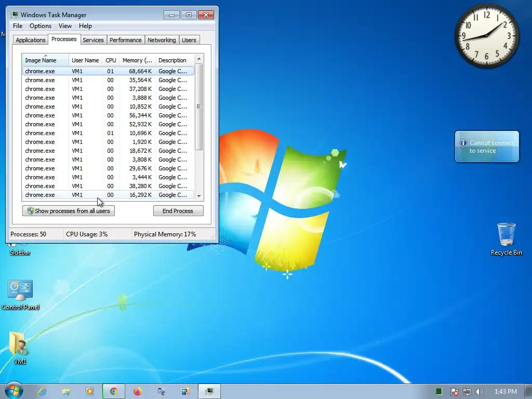The height and width of the screenshot is (399, 532).
Task: Click the Cannot connect to service gadget
Action: pyautogui.click(x=487, y=147)
